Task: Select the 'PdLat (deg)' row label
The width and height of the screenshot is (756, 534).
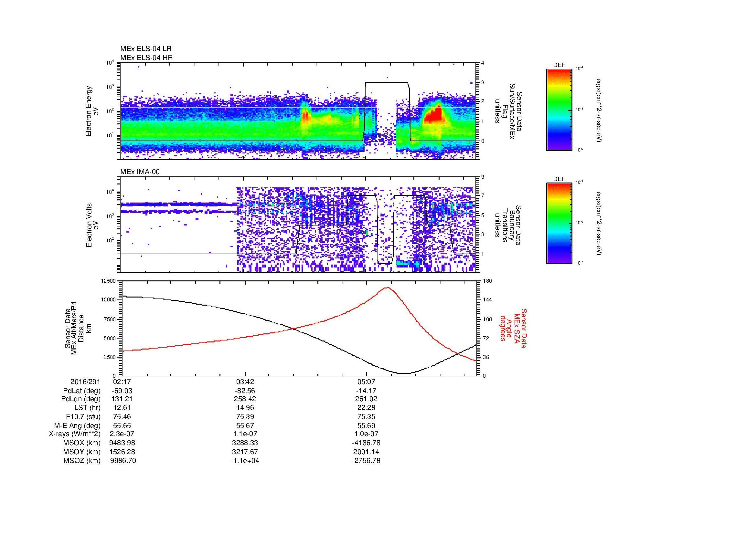Action: coord(82,391)
